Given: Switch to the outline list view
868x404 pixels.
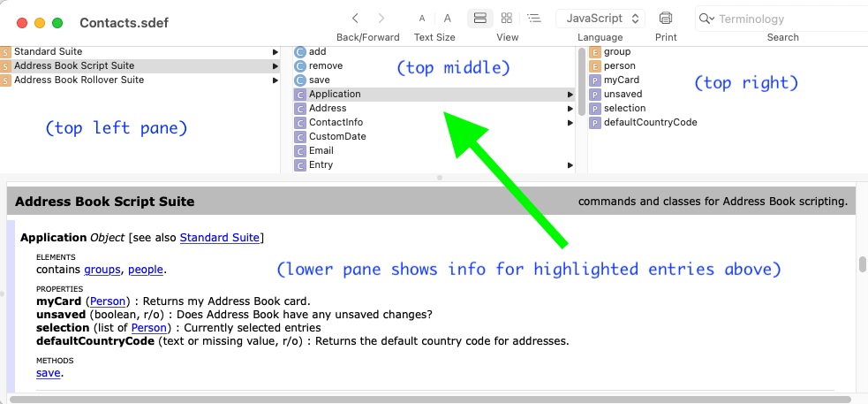Looking at the screenshot, I should click(x=533, y=19).
